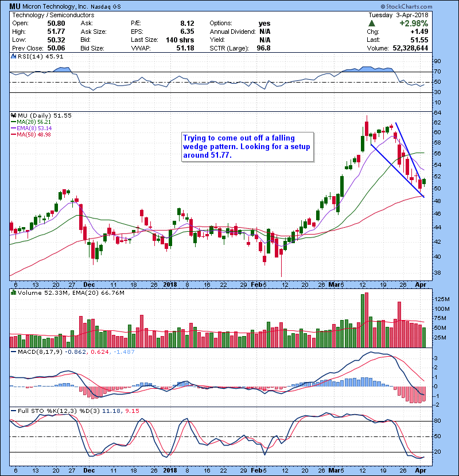Click the Full STO legend line marker

click(13, 411)
